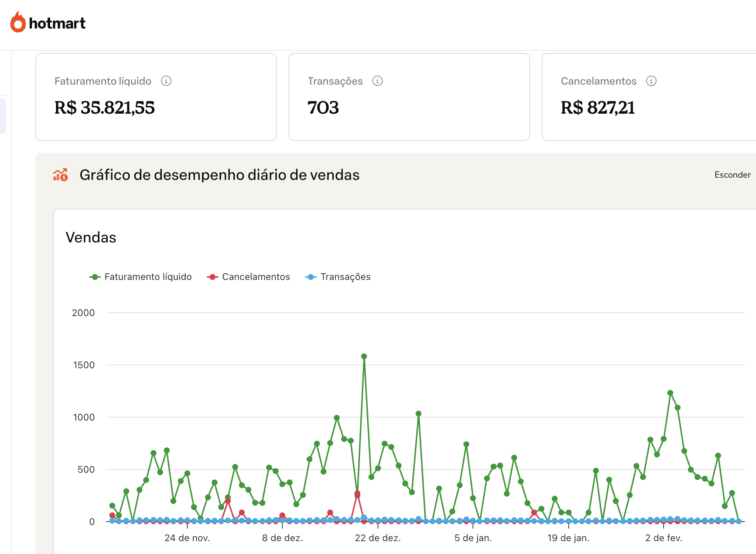756x554 pixels.
Task: Click the red Cancelamentos legend dot
Action: 213,277
